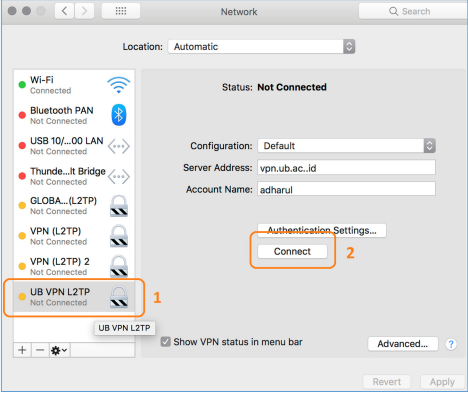Open the Configuration dropdown
468x393 pixels.
click(347, 146)
